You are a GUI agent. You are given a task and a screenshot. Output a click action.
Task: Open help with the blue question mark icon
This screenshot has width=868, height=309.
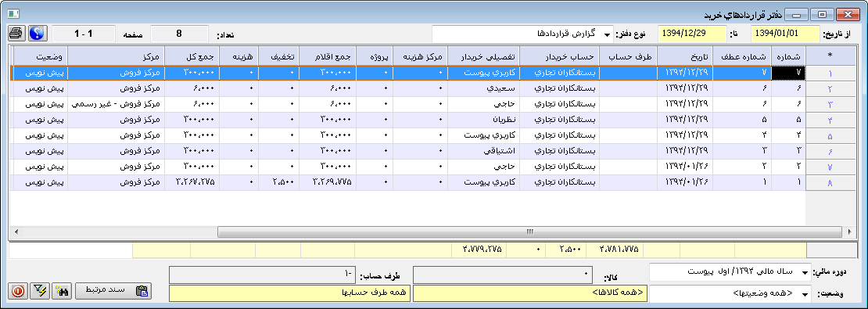pos(37,33)
